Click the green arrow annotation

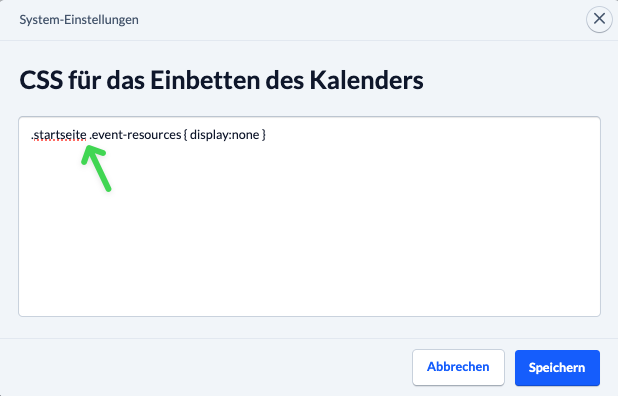(x=96, y=168)
